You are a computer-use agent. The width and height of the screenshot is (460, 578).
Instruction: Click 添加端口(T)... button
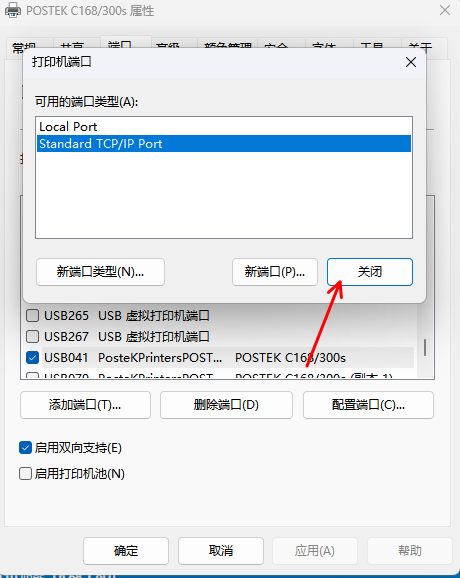tap(86, 405)
